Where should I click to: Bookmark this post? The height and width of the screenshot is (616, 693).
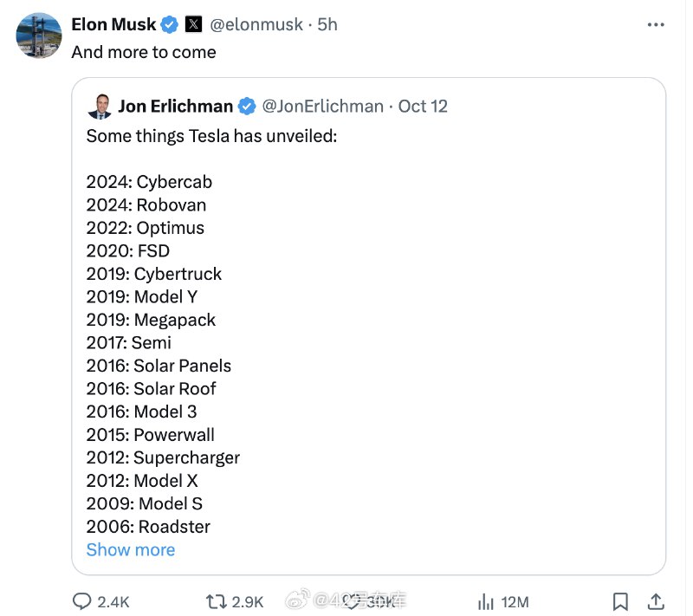tap(620, 601)
